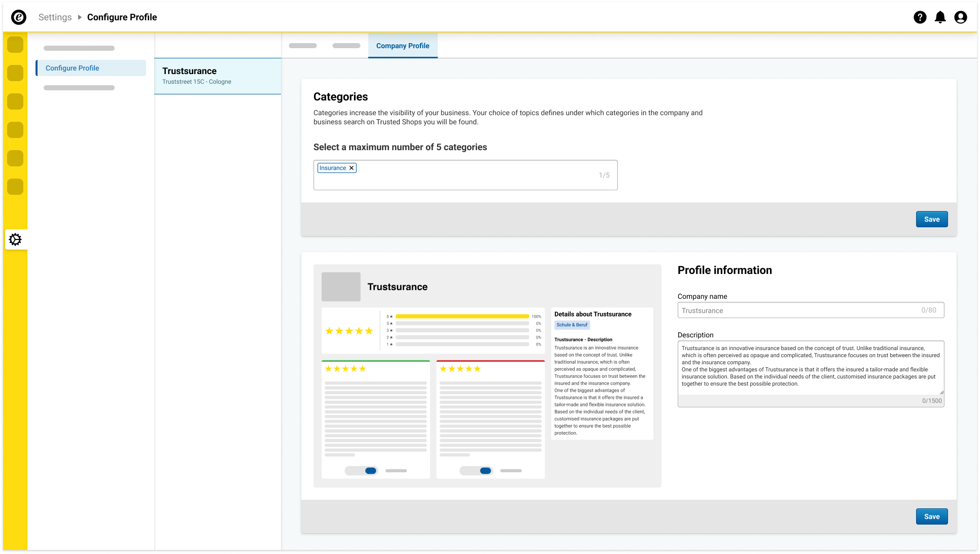Click the logo placeholder in the profile preview

click(x=341, y=287)
